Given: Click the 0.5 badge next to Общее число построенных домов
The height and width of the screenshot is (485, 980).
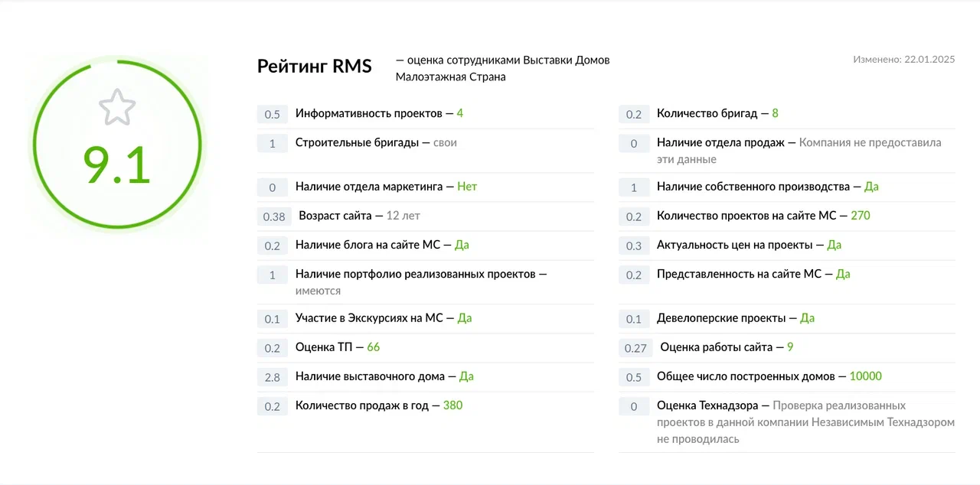Looking at the screenshot, I should pyautogui.click(x=634, y=377).
